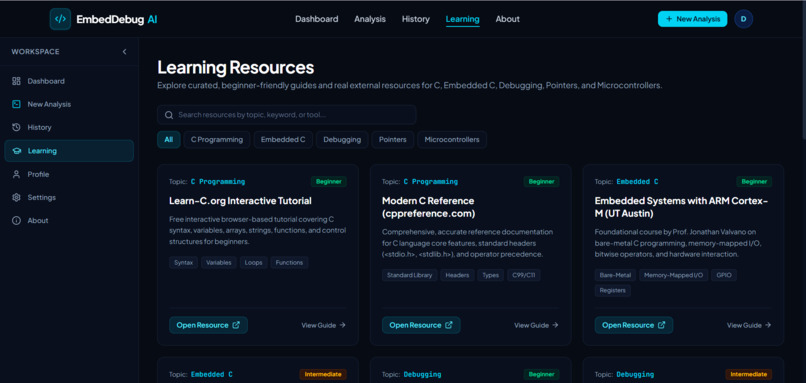Filter by Microcontrollers chip
The height and width of the screenshot is (383, 806).
point(452,139)
